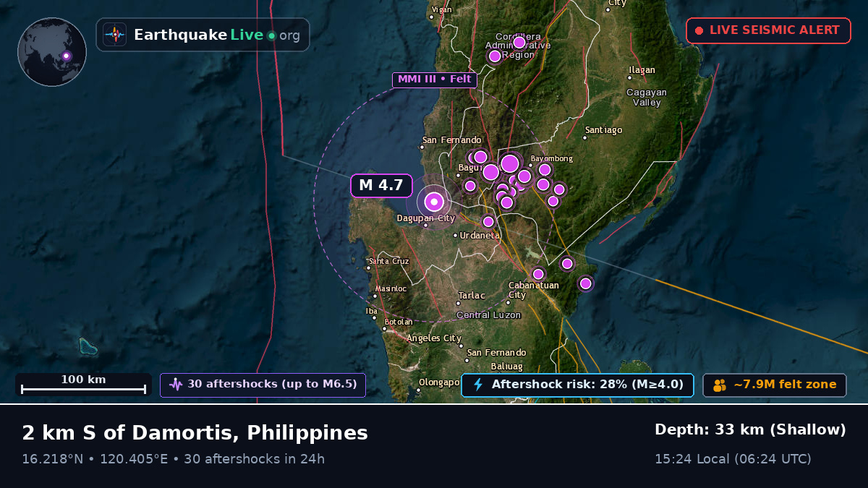
Task: Click the Ilagan map label
Action: click(x=642, y=70)
